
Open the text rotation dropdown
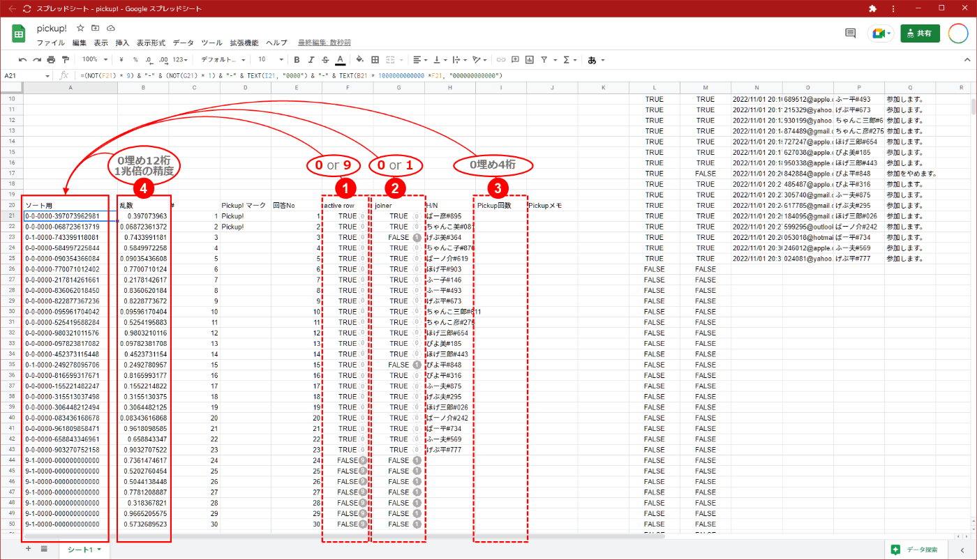point(479,60)
